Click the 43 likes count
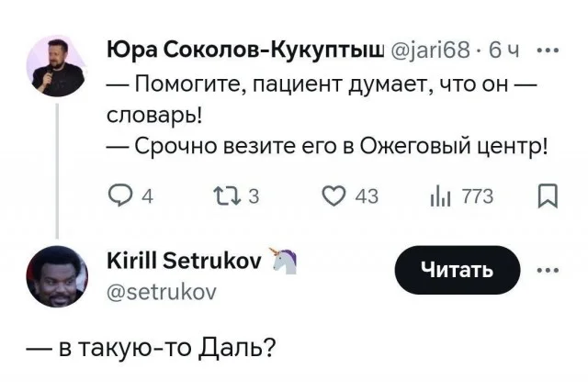This screenshot has width=588, height=391. click(x=367, y=196)
